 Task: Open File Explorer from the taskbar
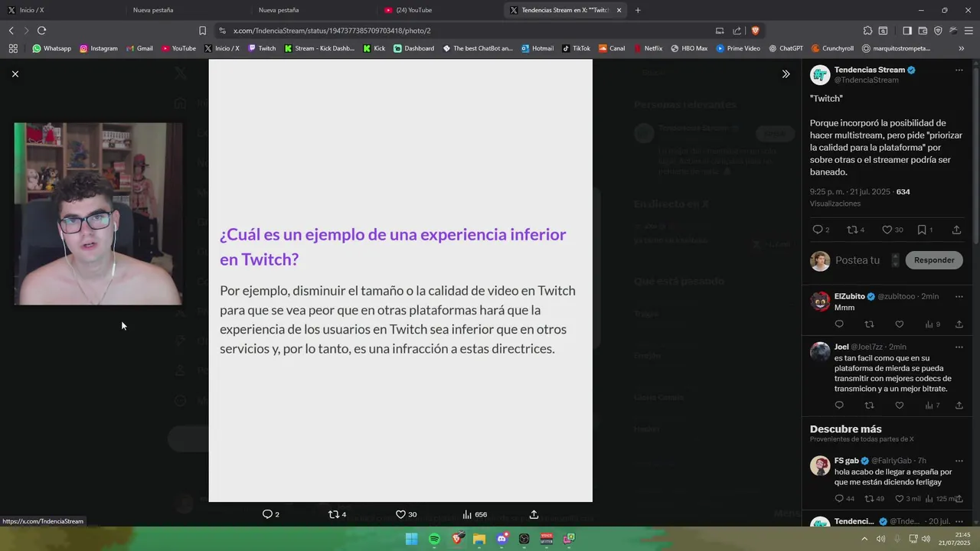479,539
